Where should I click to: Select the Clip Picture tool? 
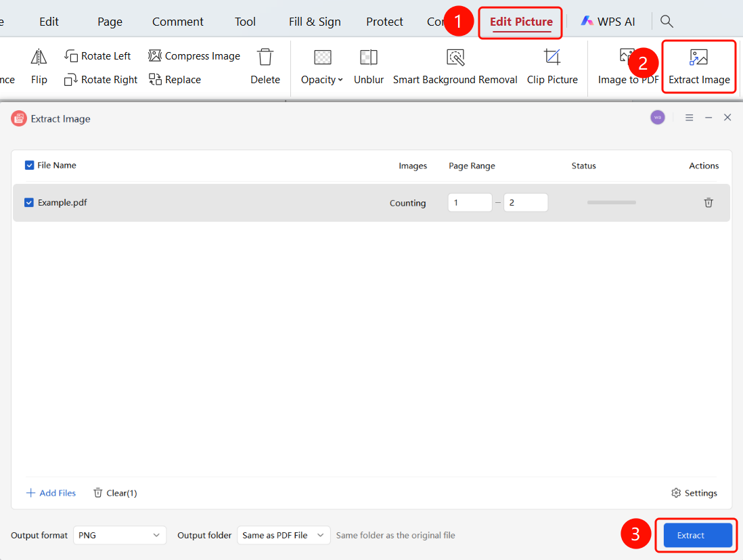pyautogui.click(x=552, y=67)
